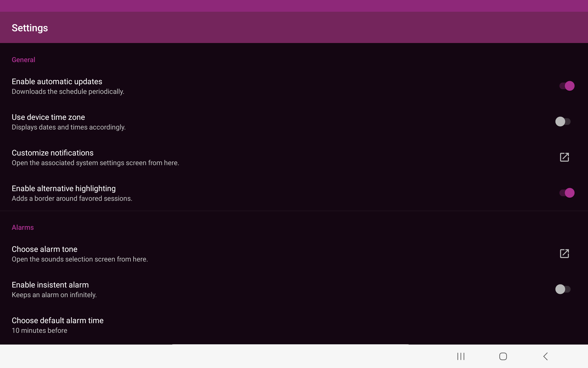Click 'Open the sounds selection screen from here.'
The height and width of the screenshot is (368, 588).
[x=80, y=259]
